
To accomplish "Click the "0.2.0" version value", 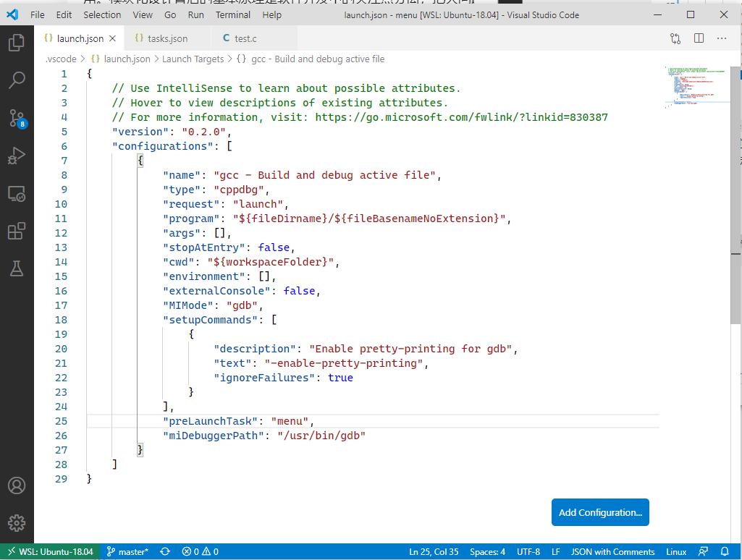I will (x=203, y=132).
